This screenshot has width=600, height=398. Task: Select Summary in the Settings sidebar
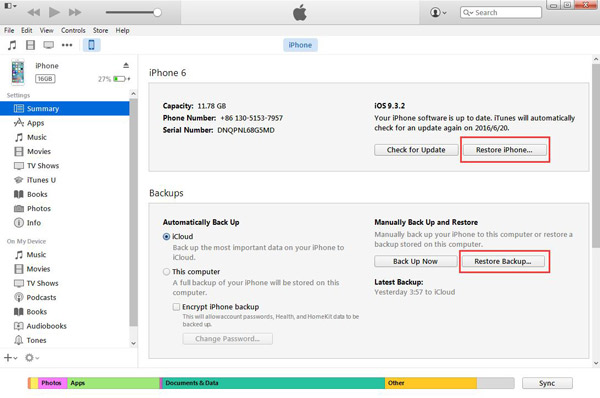pyautogui.click(x=65, y=108)
